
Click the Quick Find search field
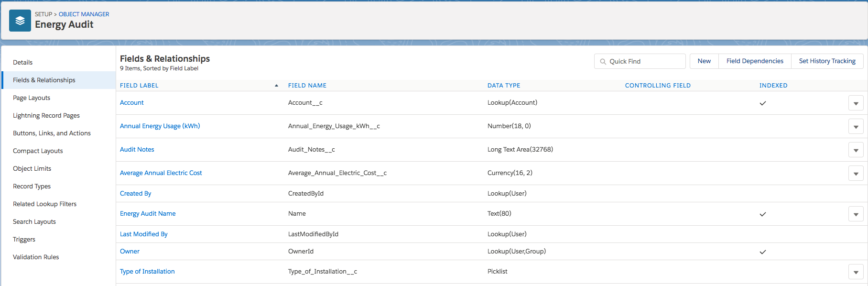click(x=640, y=61)
